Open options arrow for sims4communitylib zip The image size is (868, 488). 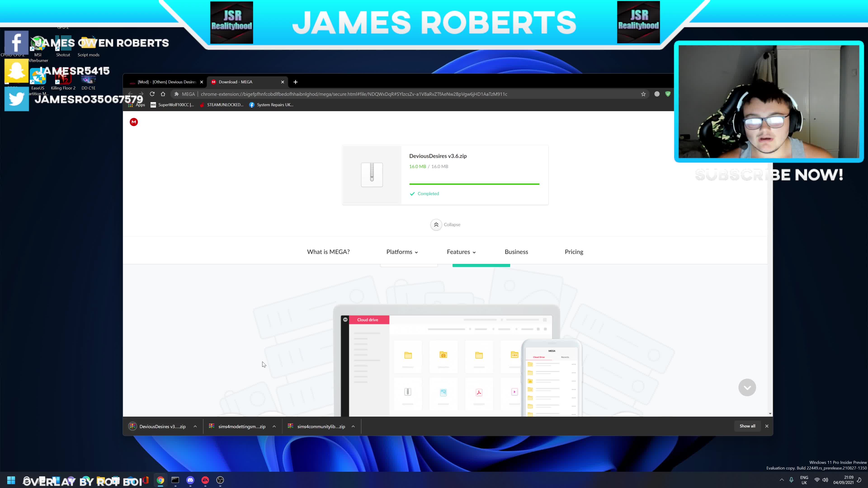pos(353,426)
